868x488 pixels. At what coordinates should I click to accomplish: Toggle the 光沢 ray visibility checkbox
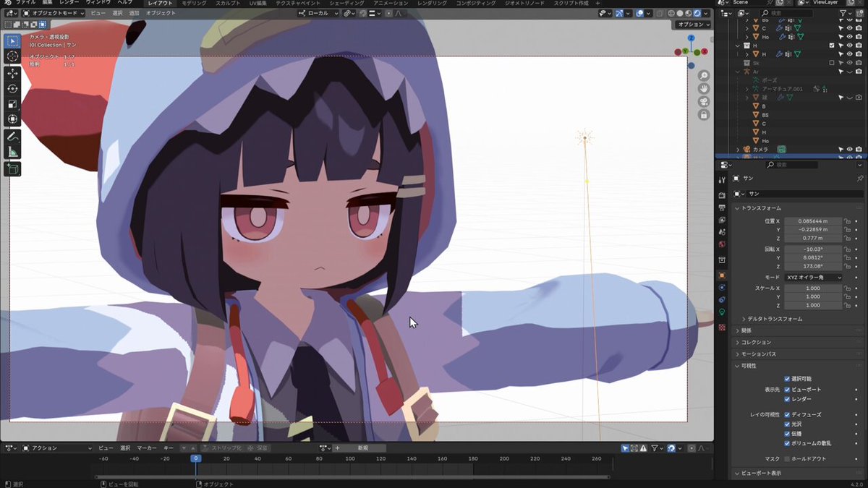pyautogui.click(x=787, y=424)
